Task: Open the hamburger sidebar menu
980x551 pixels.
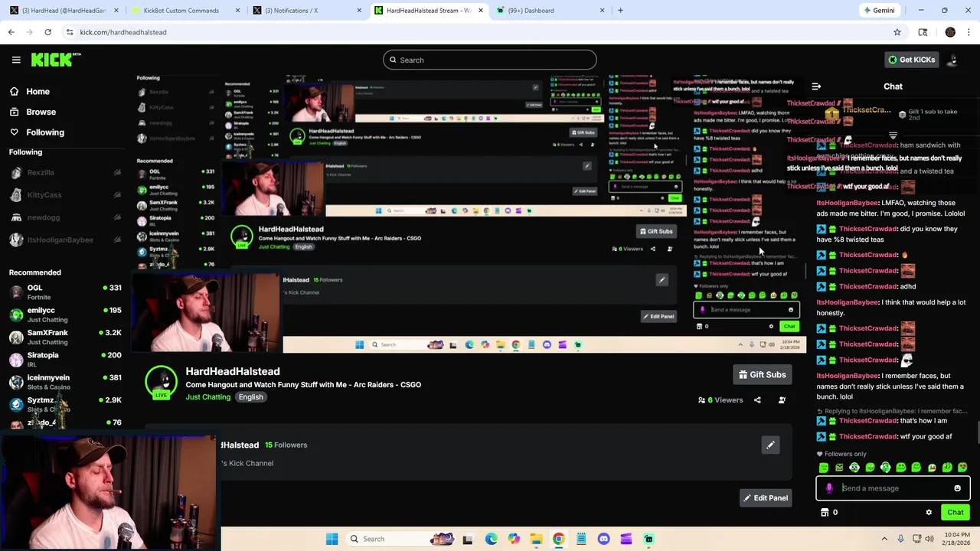Action: 16,60
